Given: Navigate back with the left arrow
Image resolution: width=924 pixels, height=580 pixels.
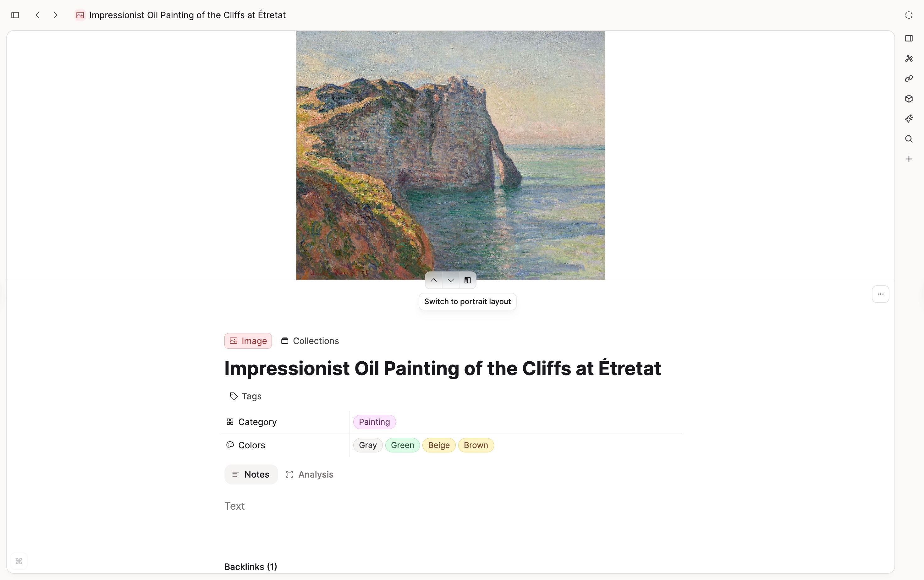Looking at the screenshot, I should pos(38,15).
